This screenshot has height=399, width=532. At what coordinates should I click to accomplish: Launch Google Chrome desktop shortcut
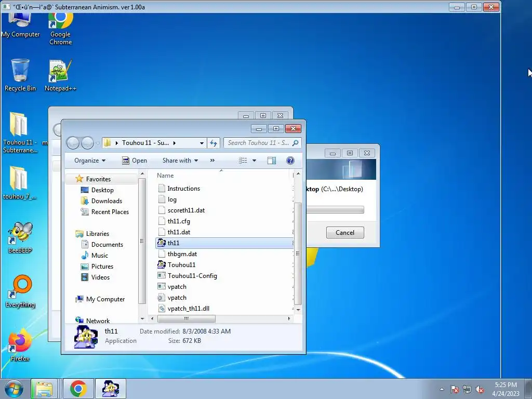click(60, 29)
